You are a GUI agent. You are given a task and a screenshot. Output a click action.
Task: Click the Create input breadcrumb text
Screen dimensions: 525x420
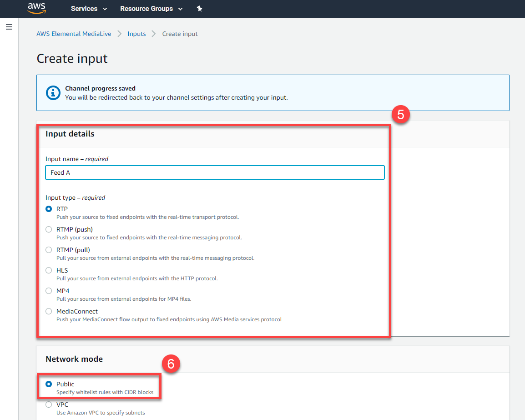[x=180, y=34]
